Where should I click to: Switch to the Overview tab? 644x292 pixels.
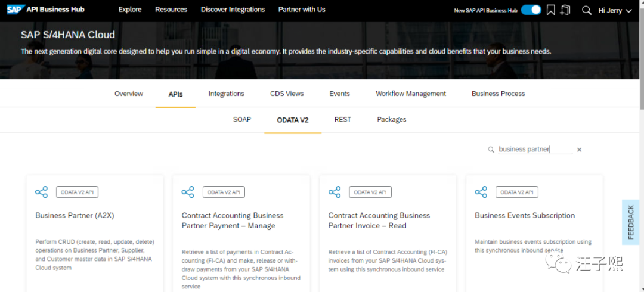(x=129, y=94)
